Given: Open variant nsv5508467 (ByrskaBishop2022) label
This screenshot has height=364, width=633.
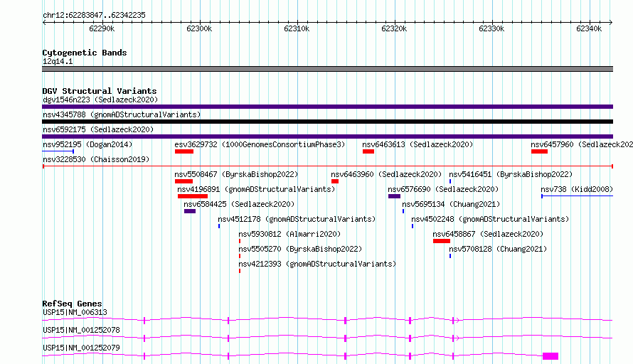Looking at the screenshot, I should (x=236, y=174).
